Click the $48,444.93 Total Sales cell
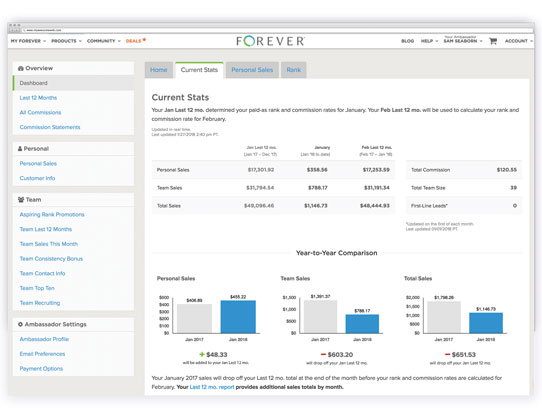The image size is (542, 411). pyautogui.click(x=375, y=206)
